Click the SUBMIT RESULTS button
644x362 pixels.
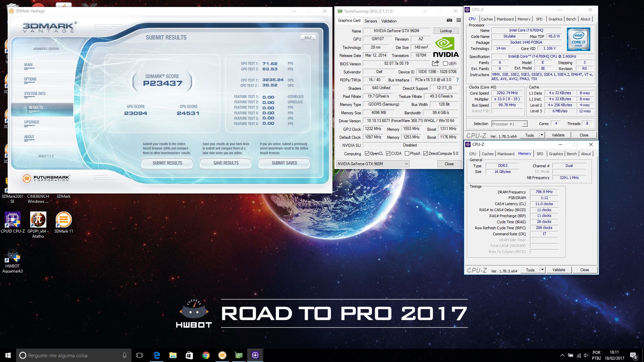(167, 163)
